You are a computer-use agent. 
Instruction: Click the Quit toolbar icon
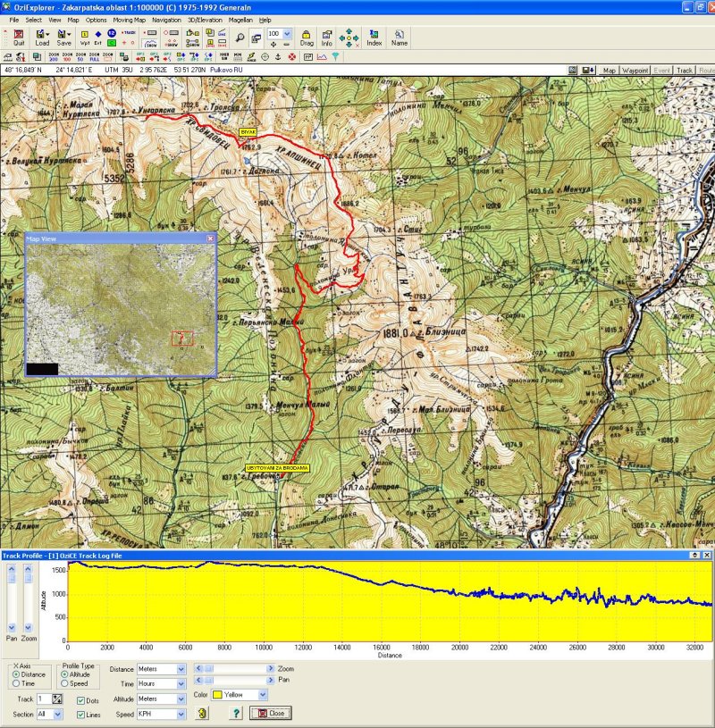tap(19, 37)
